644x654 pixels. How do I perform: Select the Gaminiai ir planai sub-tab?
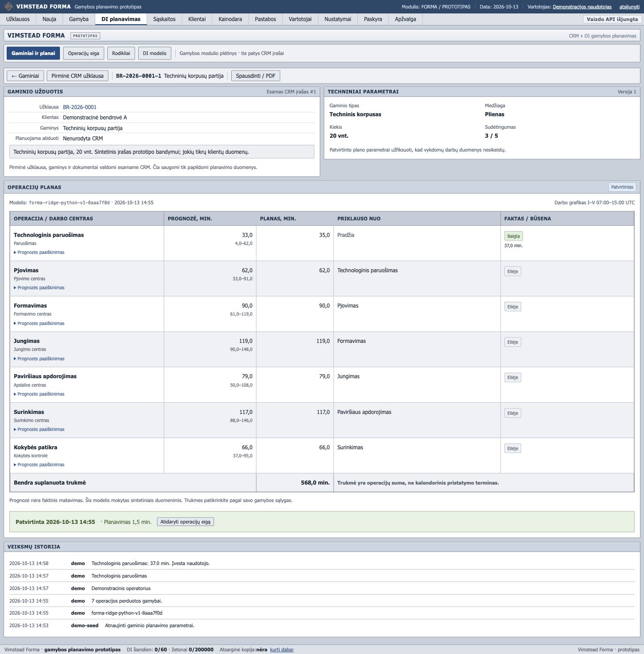[x=33, y=53]
